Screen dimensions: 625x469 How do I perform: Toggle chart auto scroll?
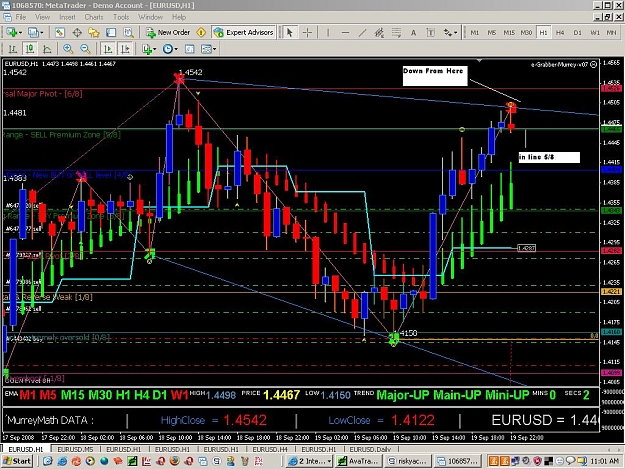[x=108, y=49]
